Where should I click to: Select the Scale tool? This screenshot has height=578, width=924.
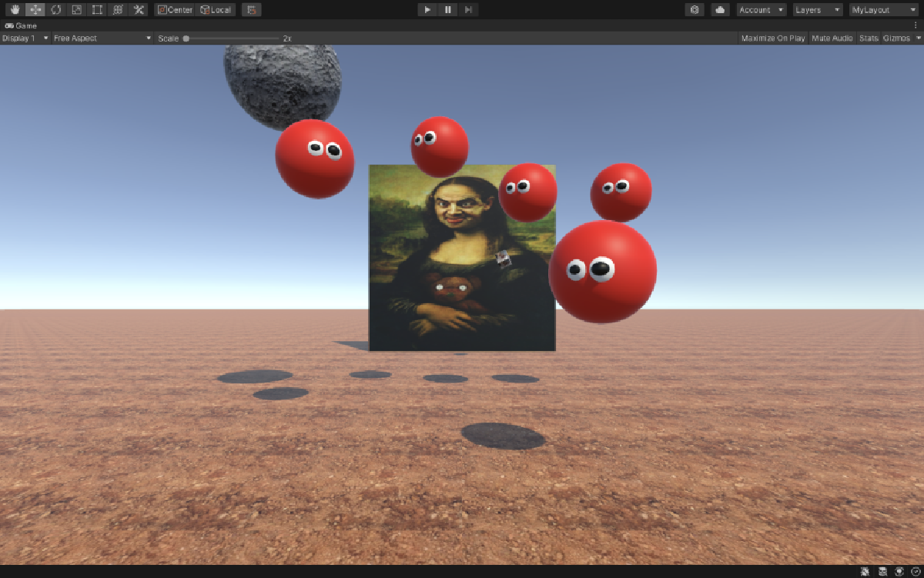tap(76, 10)
